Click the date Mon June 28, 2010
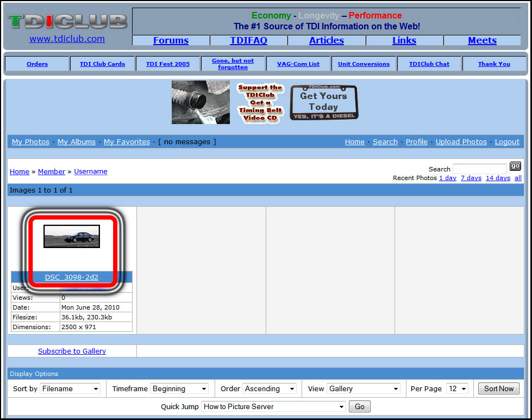The height and width of the screenshot is (420, 532). [x=90, y=307]
